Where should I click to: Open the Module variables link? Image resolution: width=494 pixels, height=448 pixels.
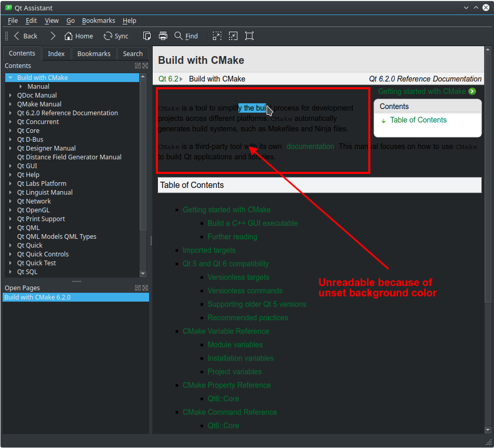click(x=235, y=345)
